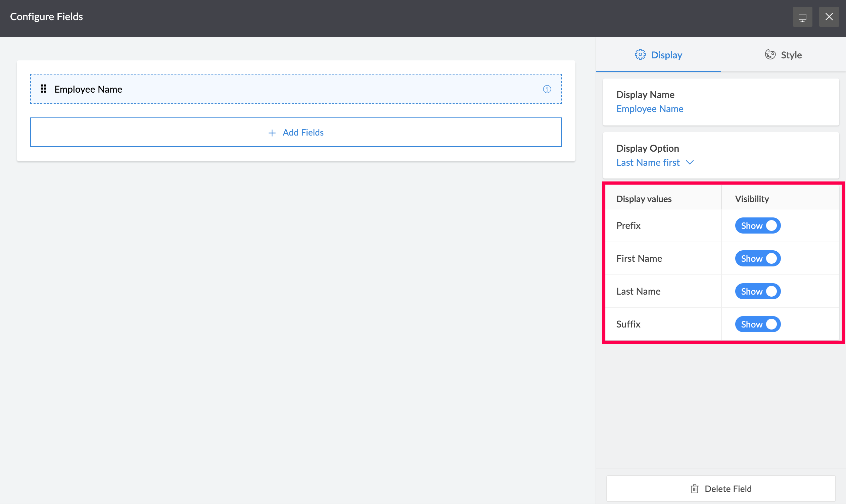Switch to the Style tab

pyautogui.click(x=783, y=55)
